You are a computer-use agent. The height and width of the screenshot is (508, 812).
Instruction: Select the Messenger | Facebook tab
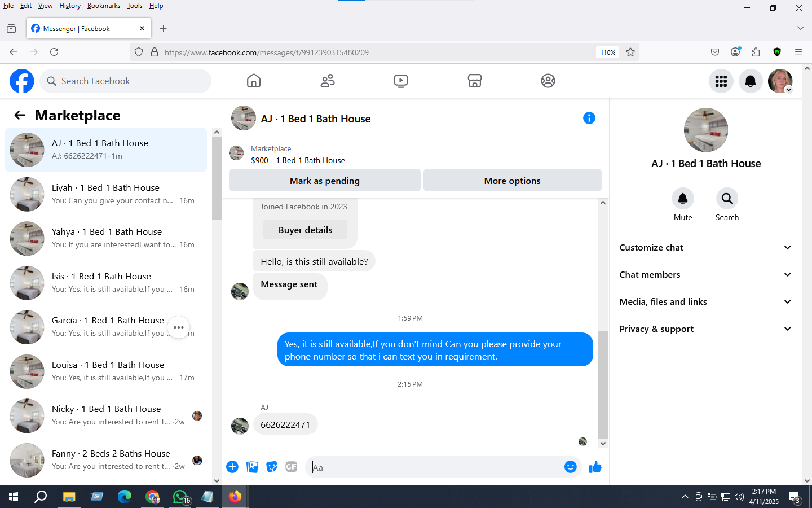coord(88,29)
